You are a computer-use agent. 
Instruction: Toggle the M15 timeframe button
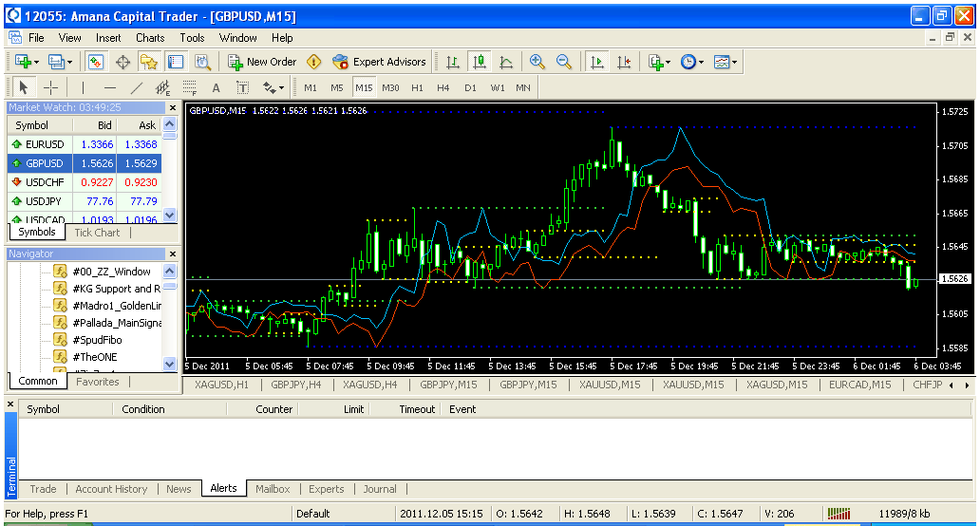pos(364,87)
